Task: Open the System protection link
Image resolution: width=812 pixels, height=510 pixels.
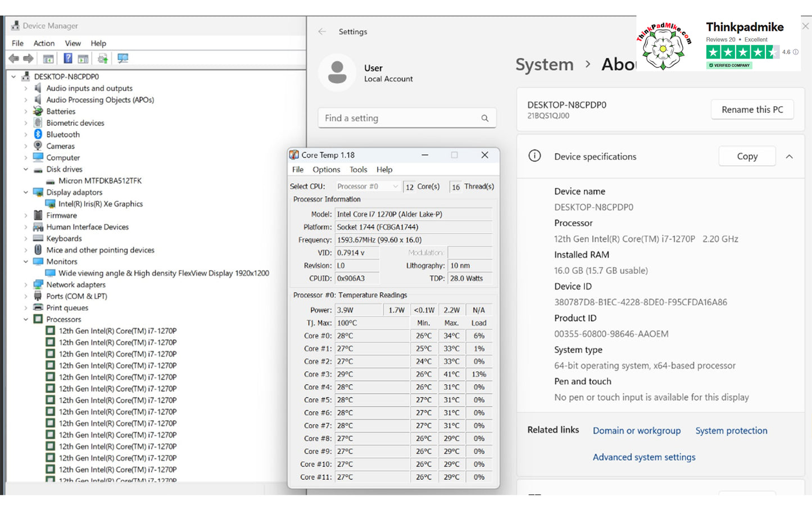Action: [732, 431]
